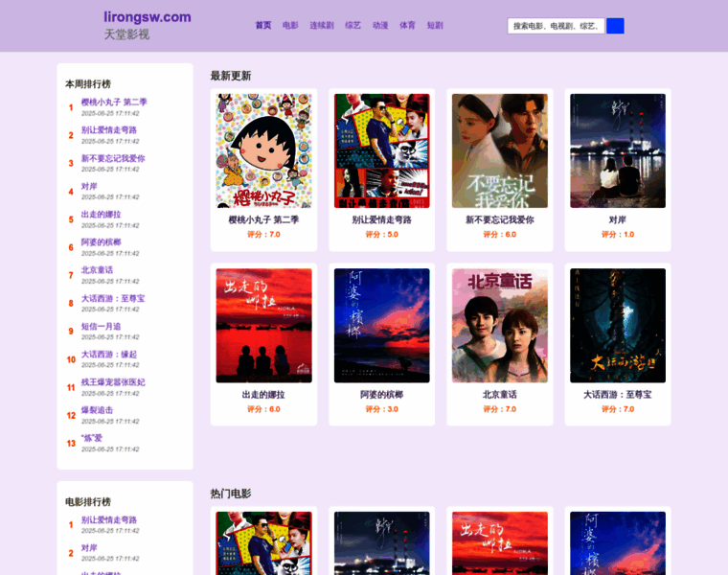Click the 大话西游 poster image
Viewport: 728px width, 575px height.
pos(618,326)
